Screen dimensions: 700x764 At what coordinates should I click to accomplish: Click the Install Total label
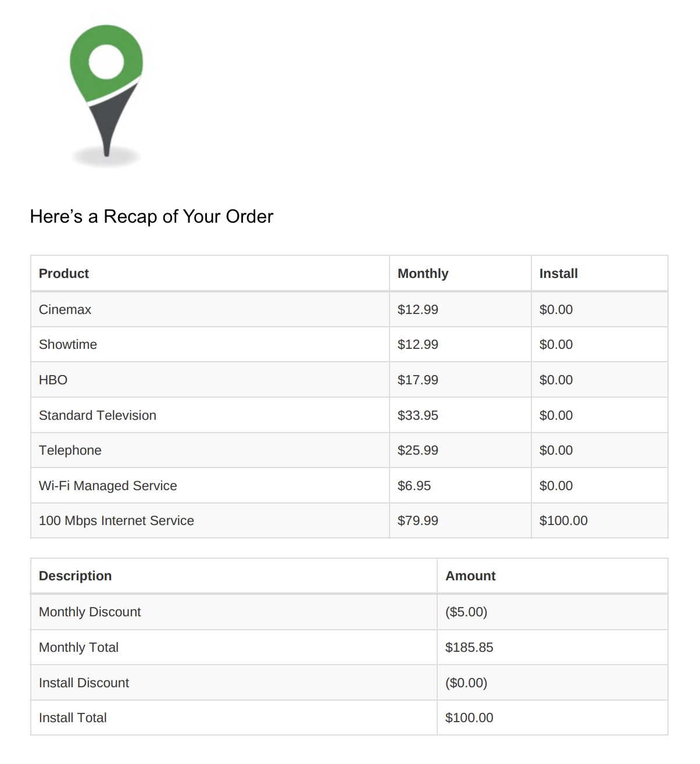(x=73, y=717)
